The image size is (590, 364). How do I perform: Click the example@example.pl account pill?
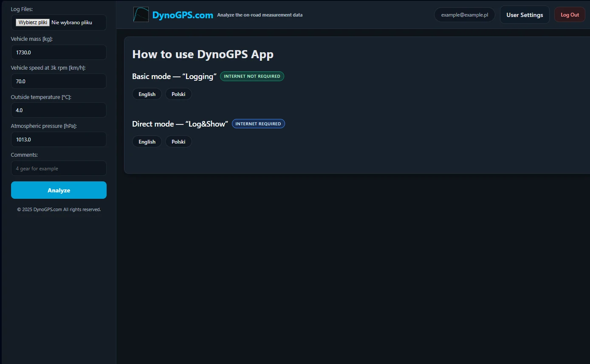tap(465, 15)
